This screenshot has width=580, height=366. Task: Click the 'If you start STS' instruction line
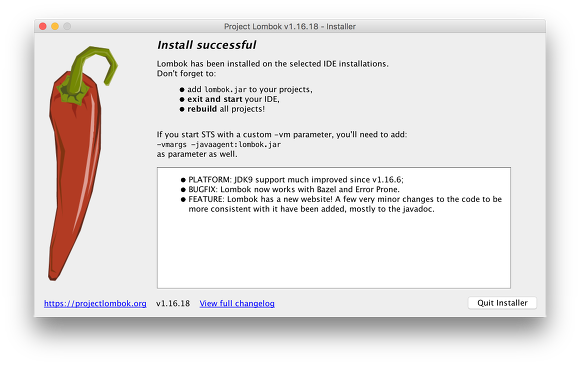pos(282,134)
